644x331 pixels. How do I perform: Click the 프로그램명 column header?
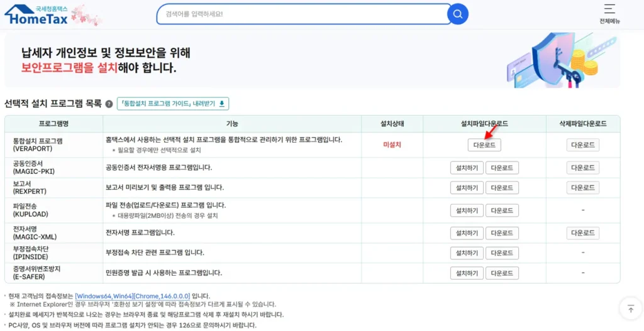pyautogui.click(x=54, y=124)
